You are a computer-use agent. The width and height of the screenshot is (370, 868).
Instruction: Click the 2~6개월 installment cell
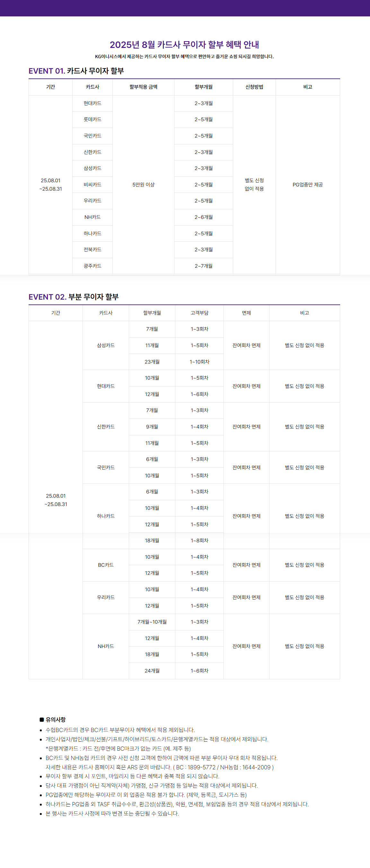tap(203, 217)
